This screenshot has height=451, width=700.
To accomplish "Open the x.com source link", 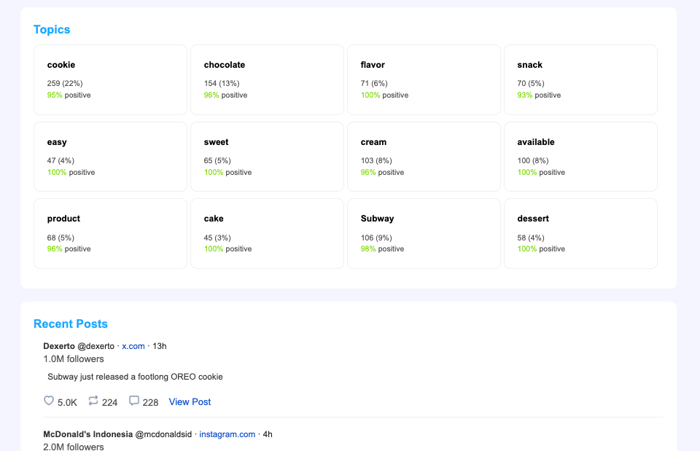I will [x=133, y=346].
